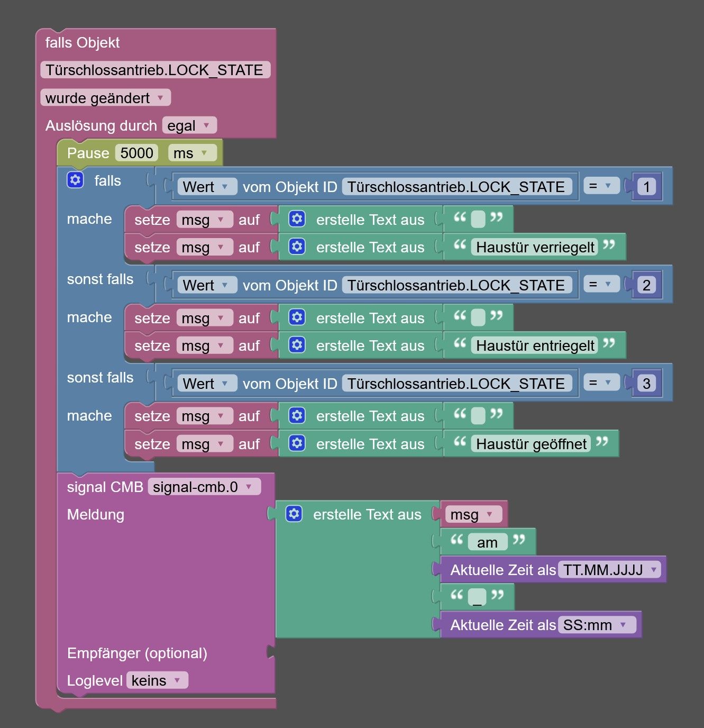Click the 'Auslösung durch' label
Image resolution: width=704 pixels, height=728 pixels.
coord(101,125)
